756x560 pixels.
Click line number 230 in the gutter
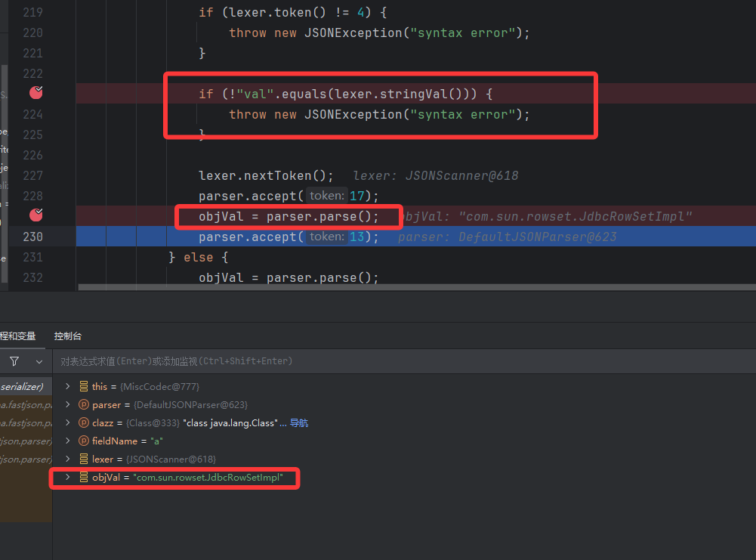[32, 237]
